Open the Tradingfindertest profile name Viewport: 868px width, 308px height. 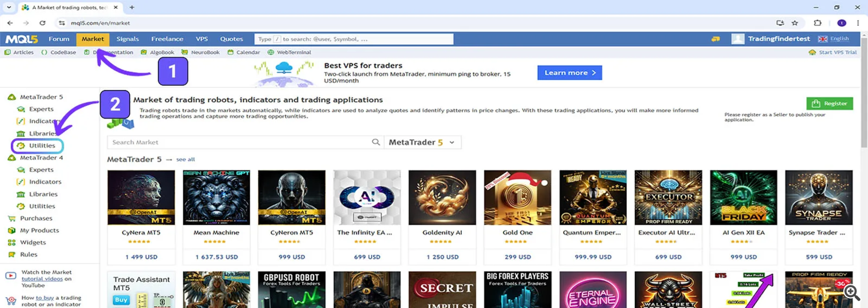[780, 39]
